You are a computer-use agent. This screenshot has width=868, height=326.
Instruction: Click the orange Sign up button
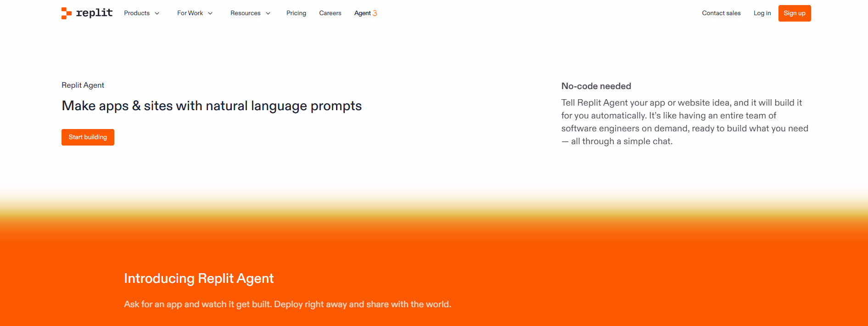(795, 13)
